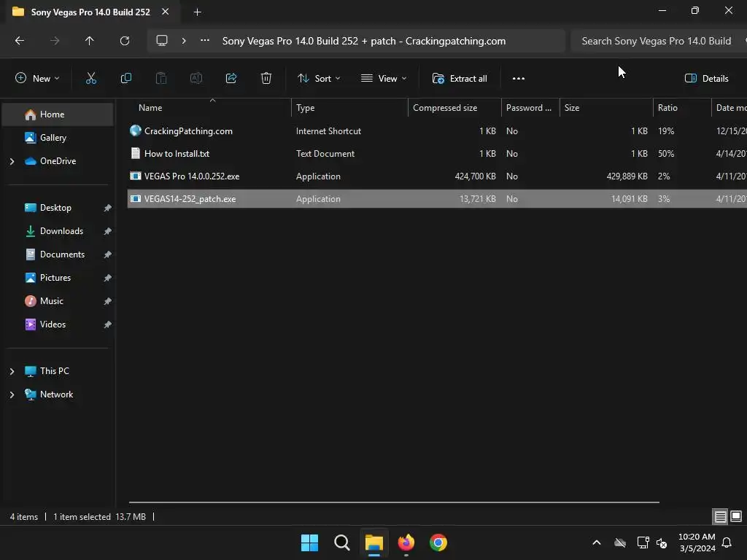Expand the address bar path ellipsis
This screenshot has width=747, height=560.
(x=205, y=41)
